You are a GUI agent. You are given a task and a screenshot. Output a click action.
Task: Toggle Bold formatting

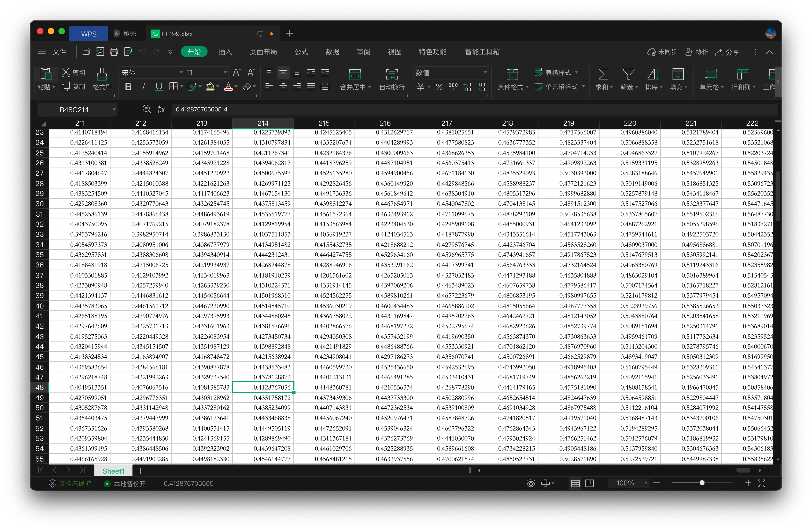(x=128, y=87)
